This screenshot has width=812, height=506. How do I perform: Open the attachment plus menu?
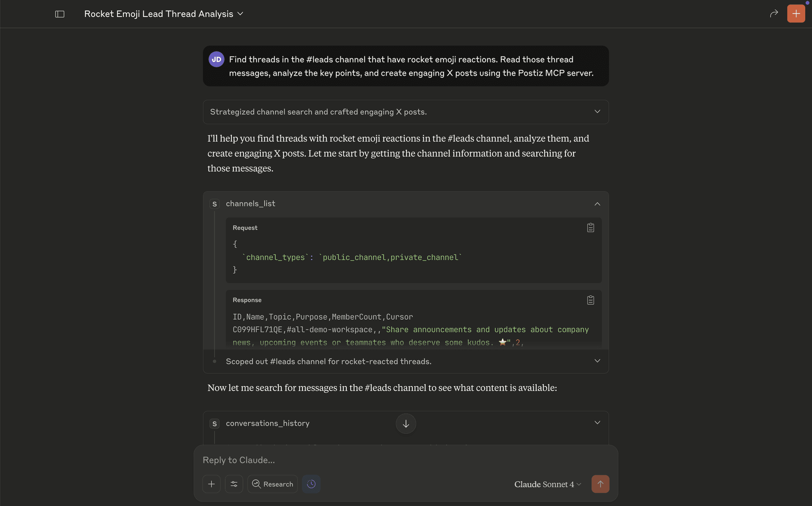pyautogui.click(x=211, y=484)
